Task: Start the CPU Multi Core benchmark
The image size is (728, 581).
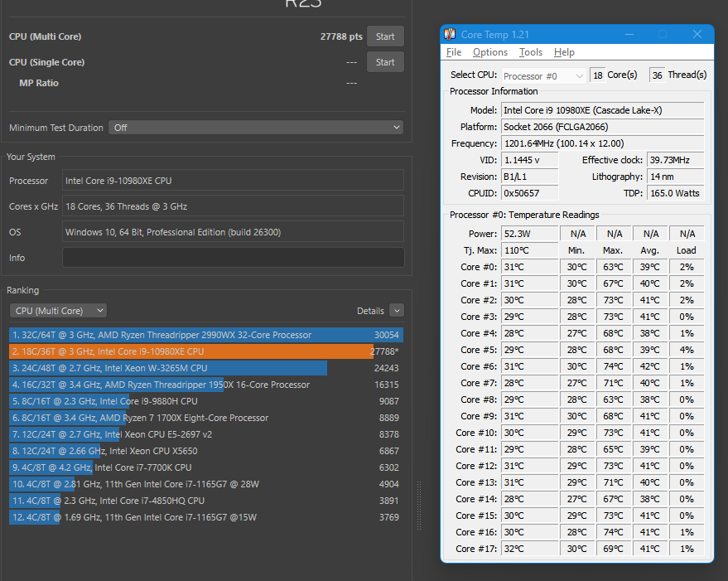Action: tap(385, 36)
